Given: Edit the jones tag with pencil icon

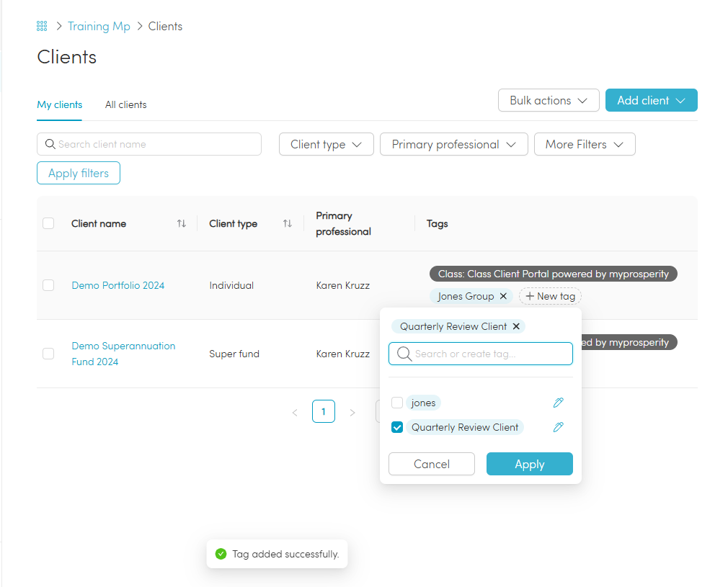Looking at the screenshot, I should tap(558, 403).
